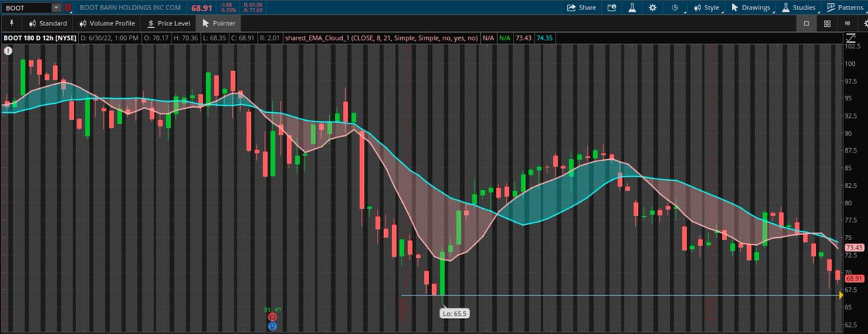
Task: Click the 73.43 price axis tag
Action: click(854, 247)
